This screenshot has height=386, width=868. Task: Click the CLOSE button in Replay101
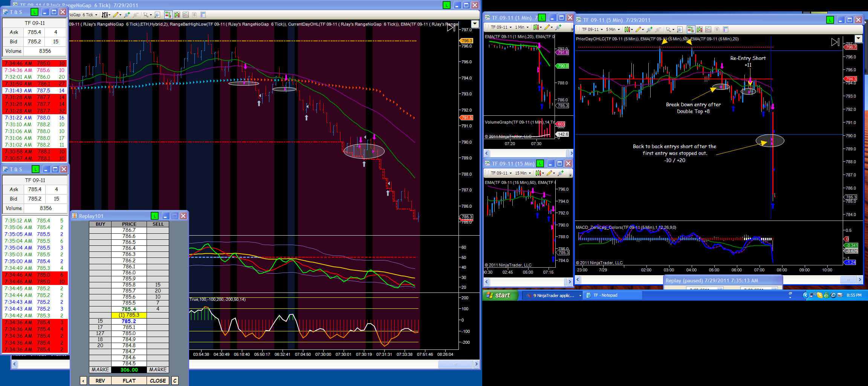158,381
